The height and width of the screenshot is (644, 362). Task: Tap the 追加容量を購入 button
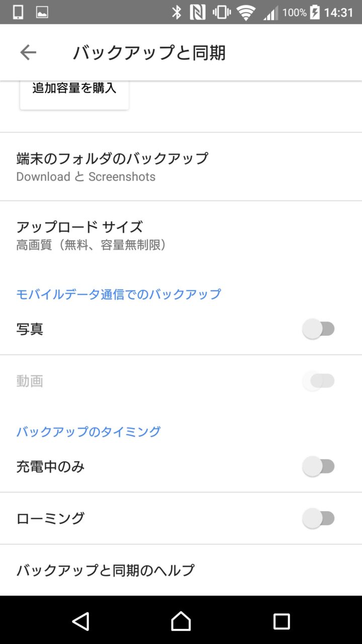(74, 91)
